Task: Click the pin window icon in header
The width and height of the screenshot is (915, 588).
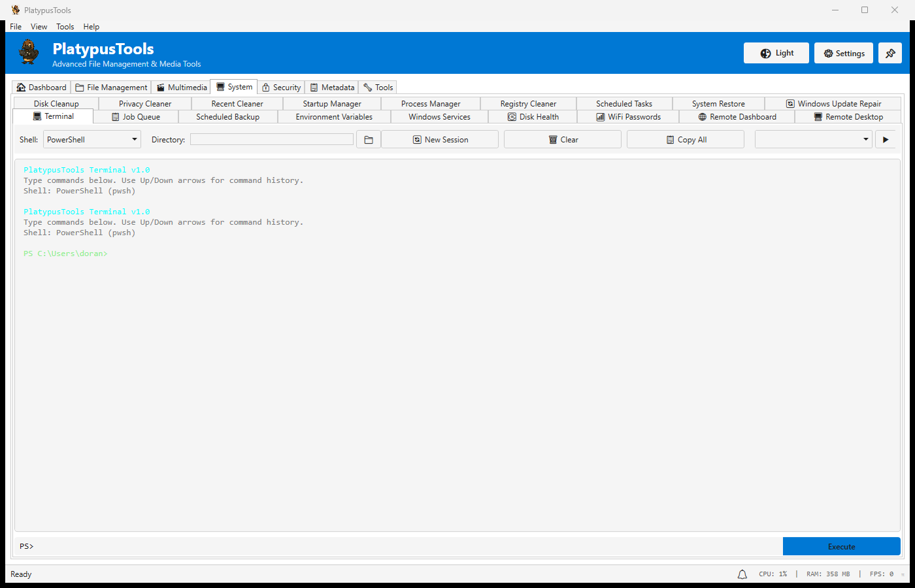Action: click(890, 54)
